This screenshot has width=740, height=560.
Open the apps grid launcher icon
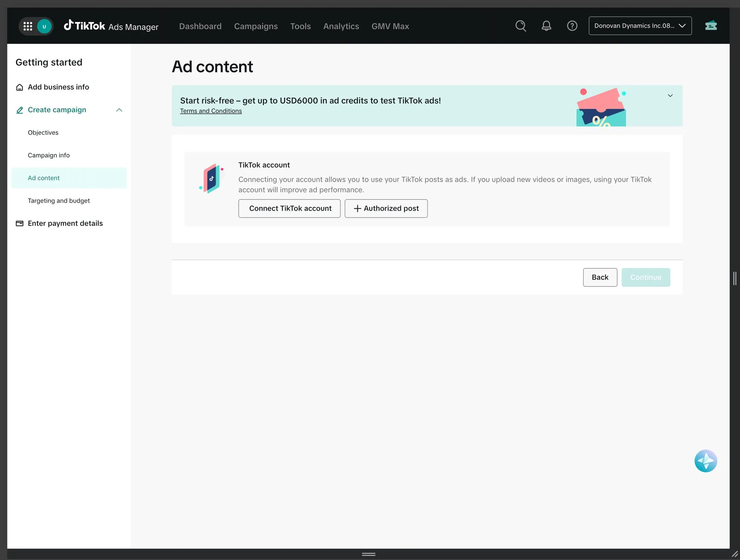[28, 26]
